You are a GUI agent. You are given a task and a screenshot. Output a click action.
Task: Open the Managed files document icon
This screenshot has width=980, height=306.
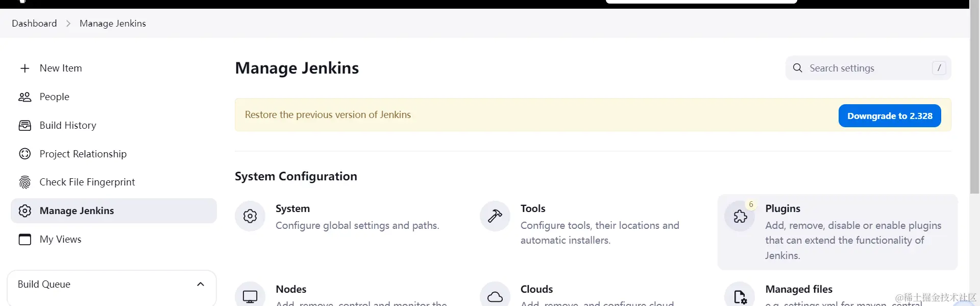coord(740,296)
